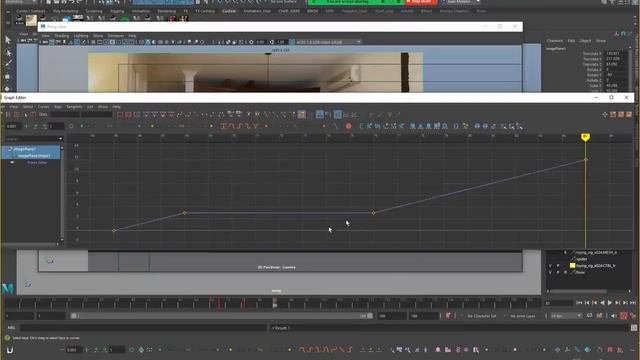
Task: Open the Show tab in the Channel Box
Action: click(601, 41)
